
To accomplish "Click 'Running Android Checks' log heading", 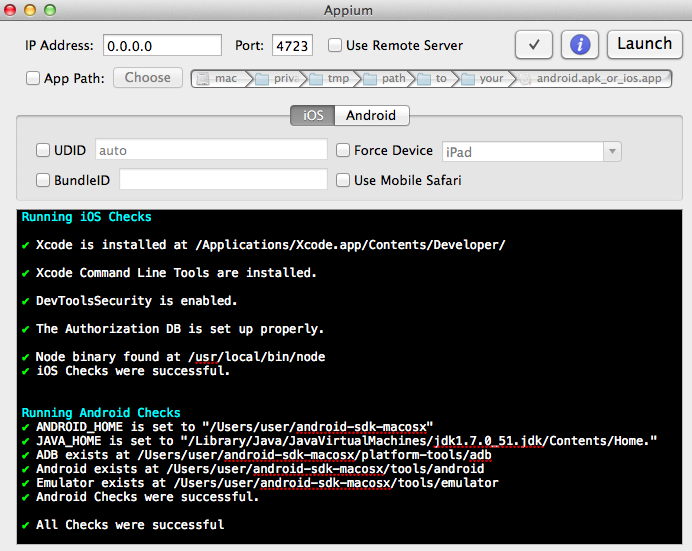I will pyautogui.click(x=101, y=412).
